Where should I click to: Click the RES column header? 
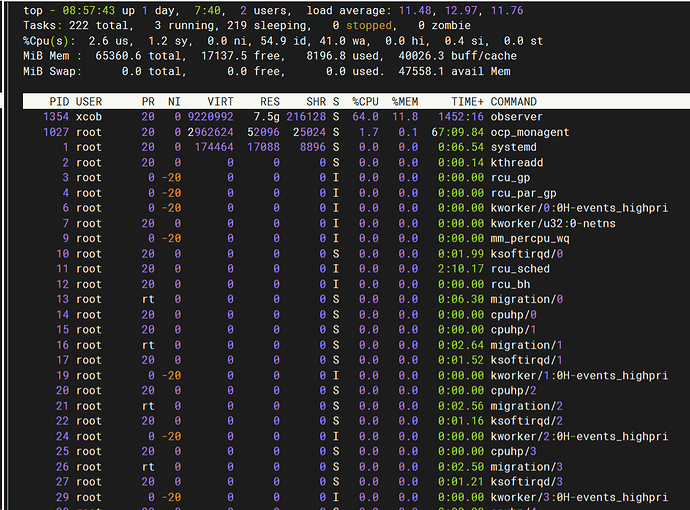(269, 102)
